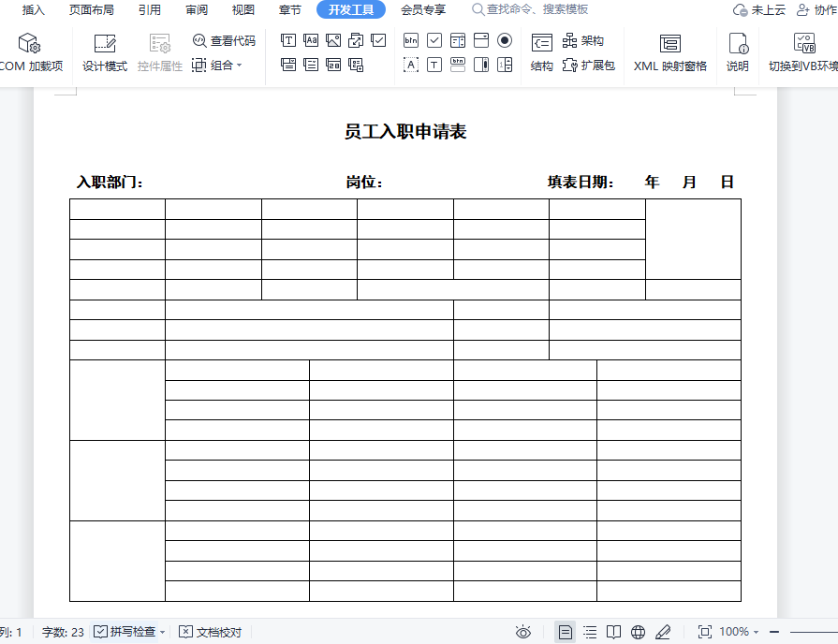This screenshot has width=838, height=644.
Task: Enable writing mode pen icon
Action: pyautogui.click(x=663, y=632)
